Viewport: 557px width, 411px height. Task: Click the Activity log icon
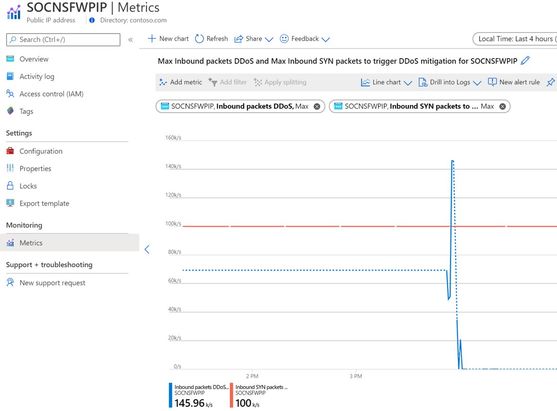[10, 76]
